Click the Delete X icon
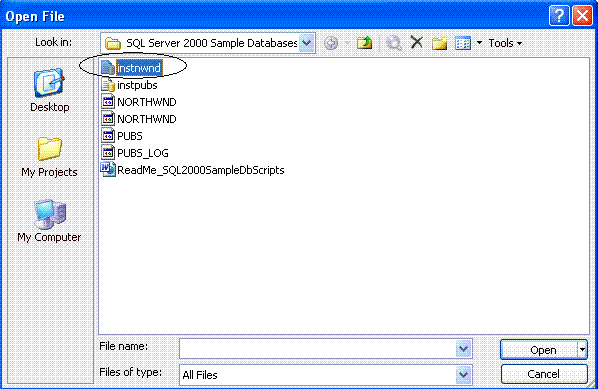 pos(416,42)
